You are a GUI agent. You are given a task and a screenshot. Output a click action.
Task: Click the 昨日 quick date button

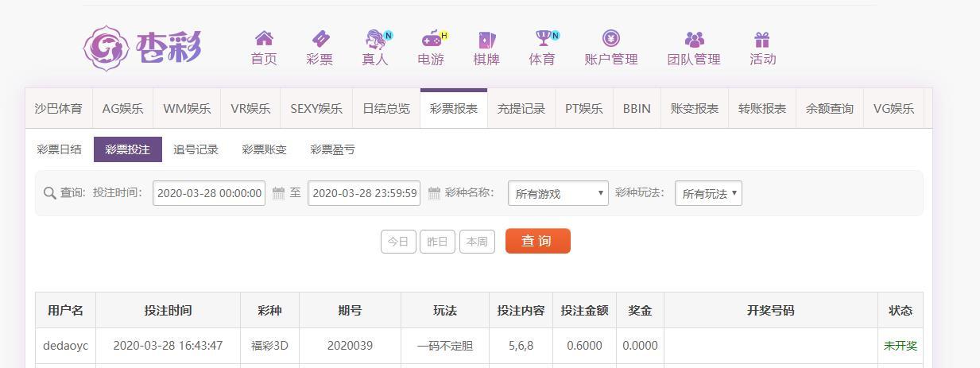pos(437,242)
